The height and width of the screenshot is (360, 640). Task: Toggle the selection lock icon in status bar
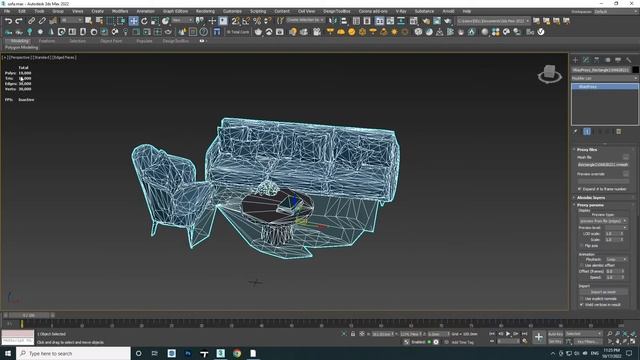click(353, 334)
